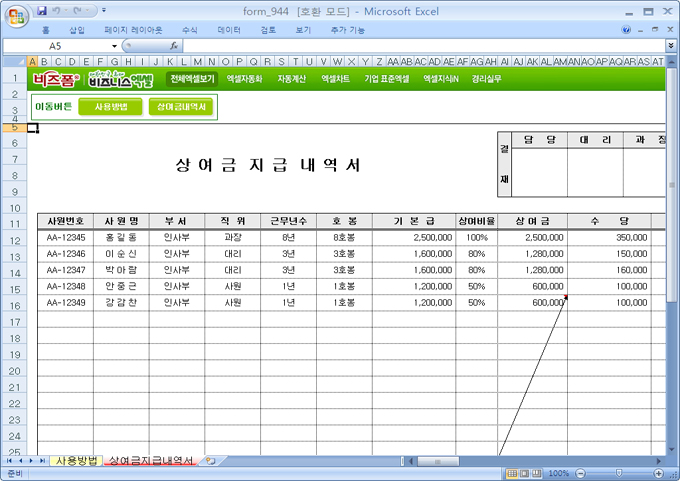Image resolution: width=680 pixels, height=481 pixels.
Task: Click the insert function fx icon
Action: click(174, 46)
